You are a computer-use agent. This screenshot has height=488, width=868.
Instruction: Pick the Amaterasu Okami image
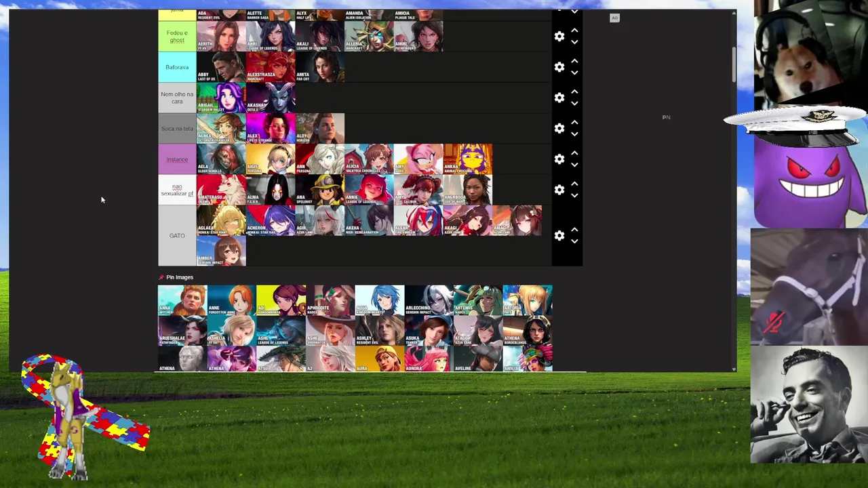221,190
